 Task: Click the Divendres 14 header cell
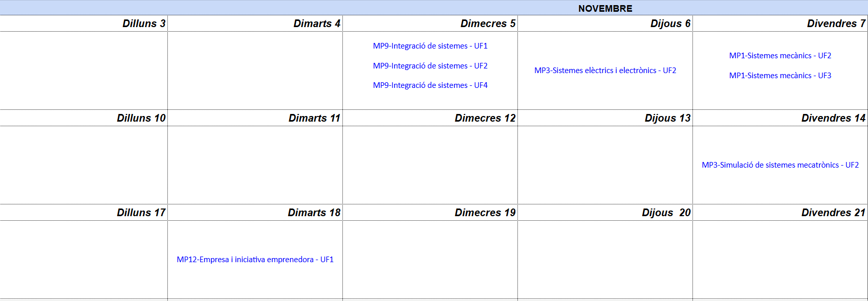pos(833,118)
